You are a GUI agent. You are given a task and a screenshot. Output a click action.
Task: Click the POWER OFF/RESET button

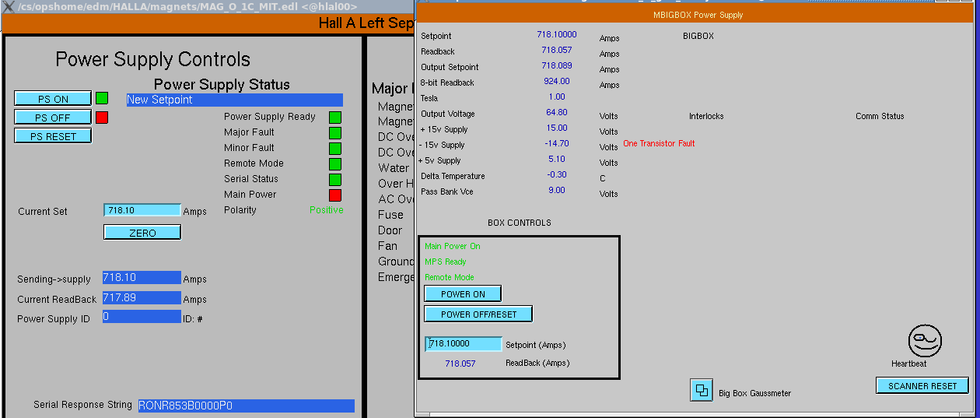(x=478, y=314)
